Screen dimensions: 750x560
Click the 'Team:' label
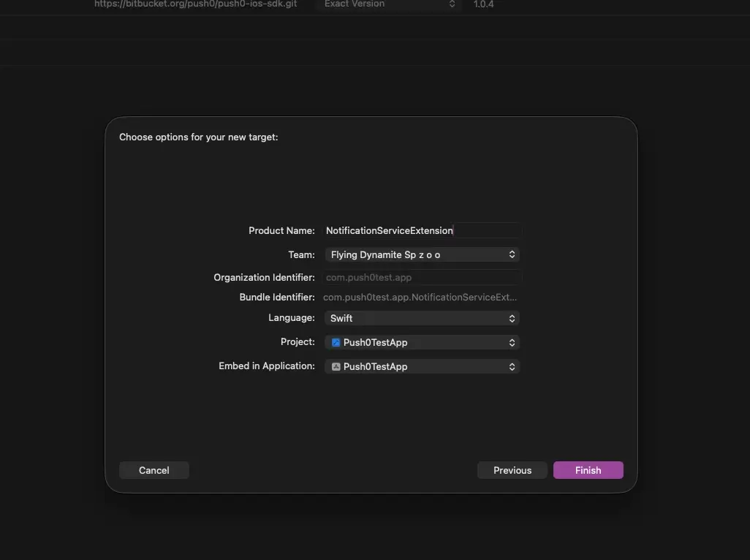[301, 254]
